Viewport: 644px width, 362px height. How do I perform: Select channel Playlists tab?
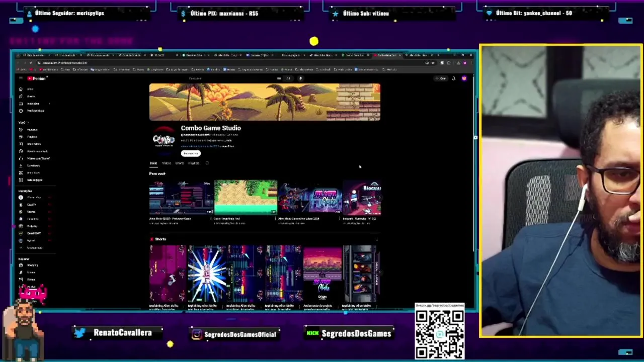click(x=194, y=163)
